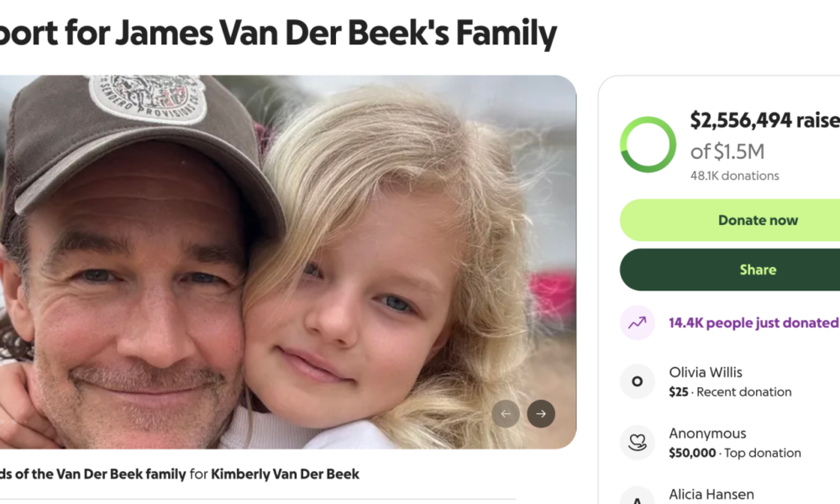The image size is (840, 504).
Task: Click the "14.4K people just donated" text
Action: [x=753, y=323]
